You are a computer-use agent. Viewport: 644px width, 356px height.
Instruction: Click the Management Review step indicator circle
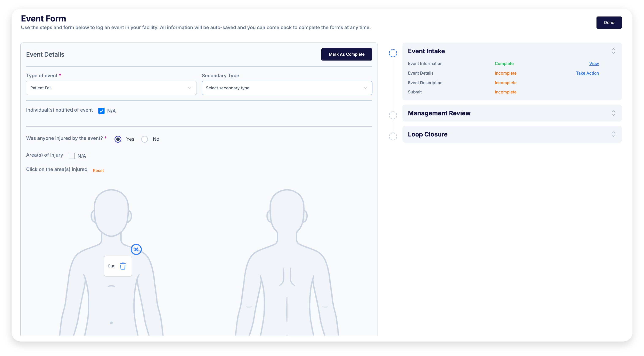pos(393,115)
